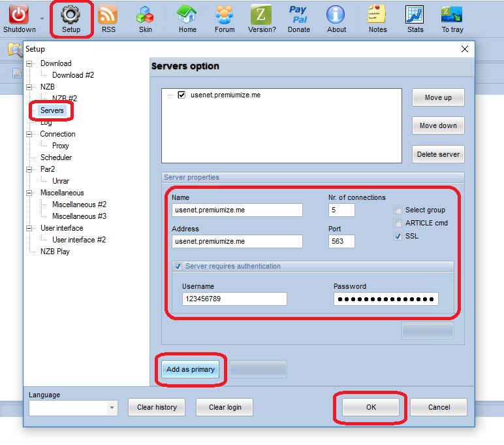Collapse the Connection tree node
The image size is (504, 445).
pos(29,134)
